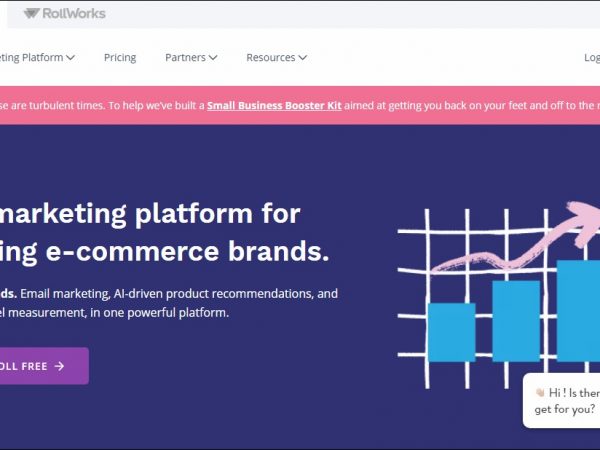Screen dimensions: 600x450
Task: Expand the chevron next to Partners
Action: click(x=213, y=58)
